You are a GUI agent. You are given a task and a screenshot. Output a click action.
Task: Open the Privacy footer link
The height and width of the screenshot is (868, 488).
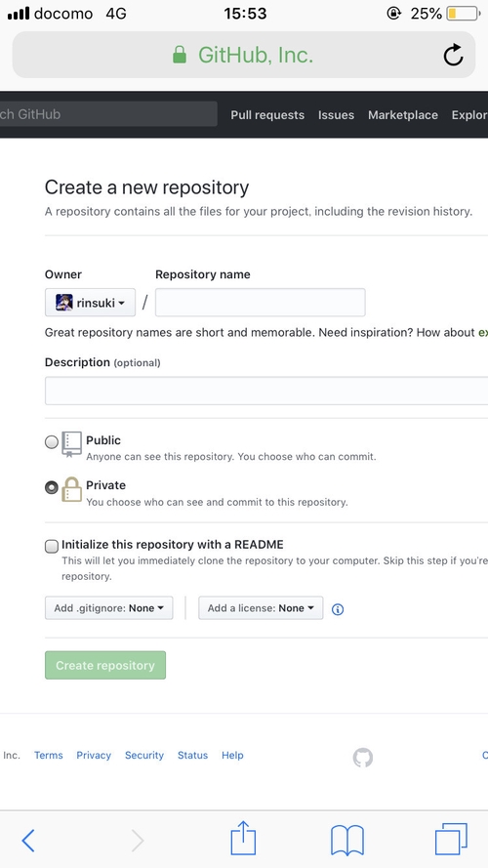[94, 755]
